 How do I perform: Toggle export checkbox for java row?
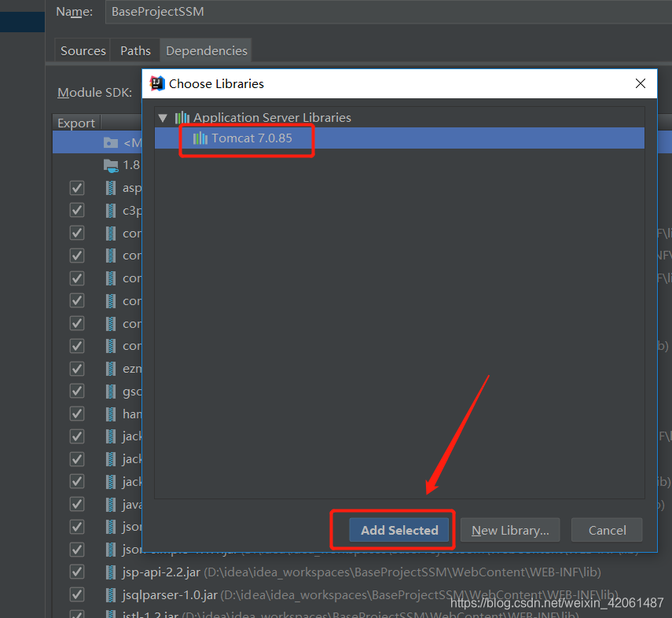[x=77, y=504]
